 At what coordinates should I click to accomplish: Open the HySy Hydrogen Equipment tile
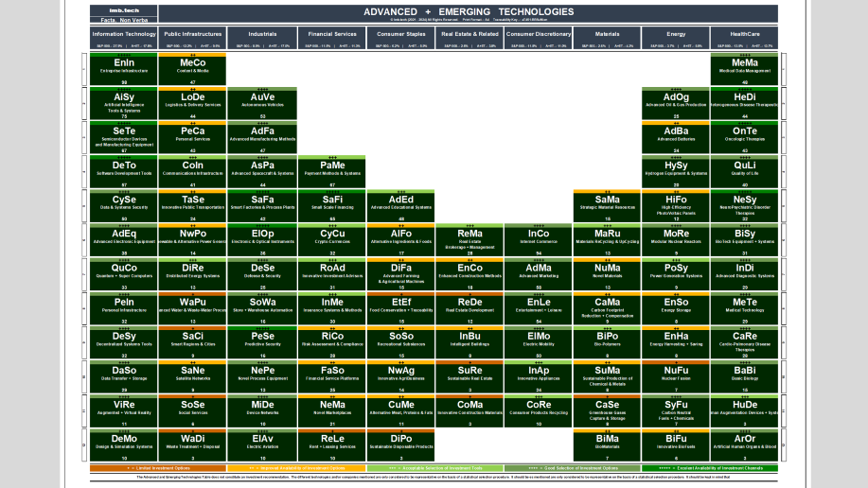click(676, 171)
